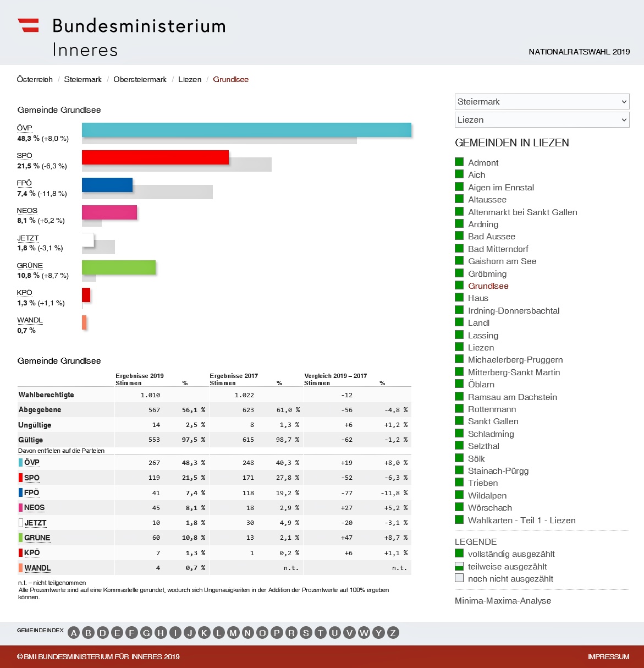Image resolution: width=644 pixels, height=668 pixels.
Task: Click the Austrian flag logo icon
Action: click(x=28, y=25)
